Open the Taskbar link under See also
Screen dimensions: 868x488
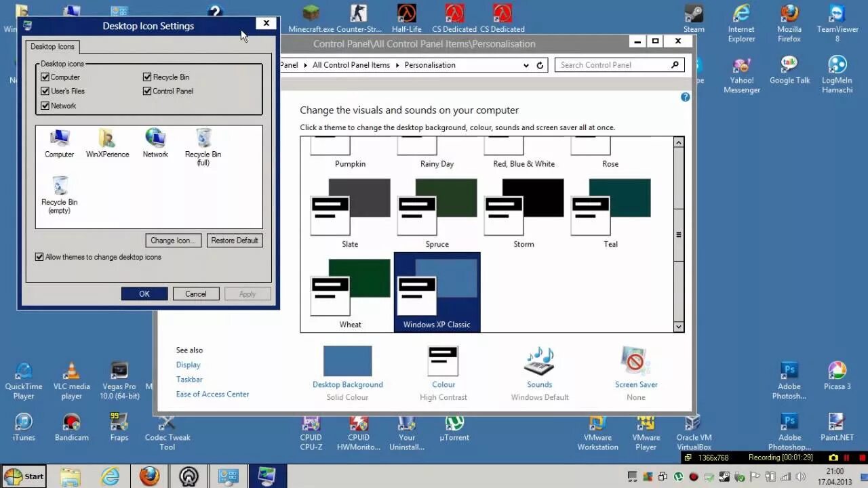189,380
